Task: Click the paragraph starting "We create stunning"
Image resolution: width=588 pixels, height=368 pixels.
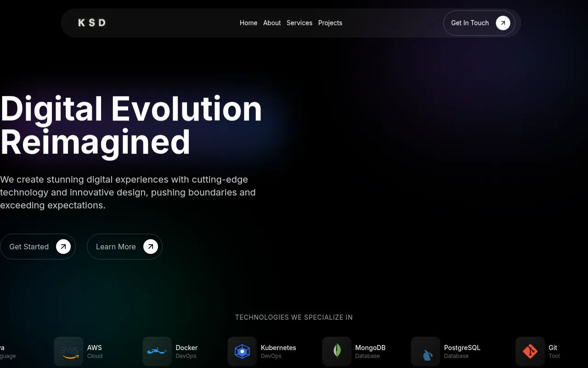Action: tap(128, 192)
